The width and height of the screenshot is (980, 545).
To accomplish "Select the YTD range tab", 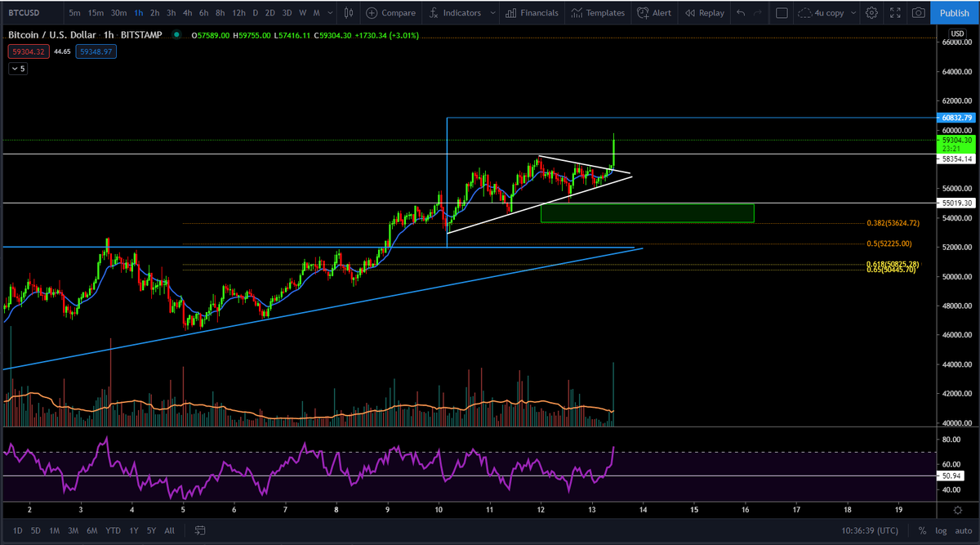I will (x=113, y=530).
